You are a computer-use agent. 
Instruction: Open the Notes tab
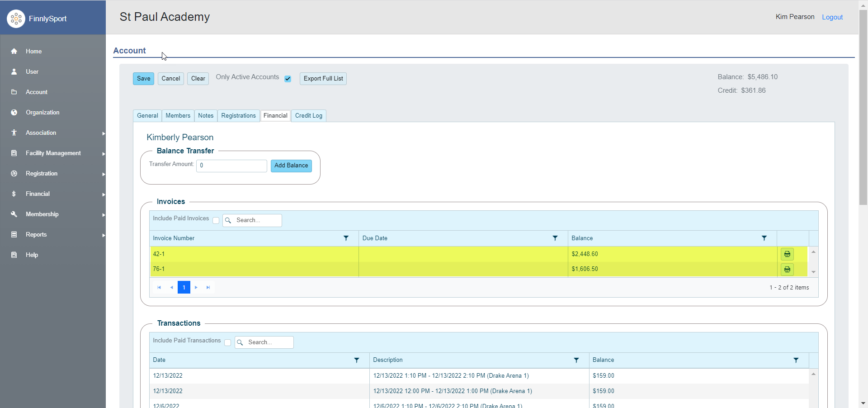(x=206, y=116)
